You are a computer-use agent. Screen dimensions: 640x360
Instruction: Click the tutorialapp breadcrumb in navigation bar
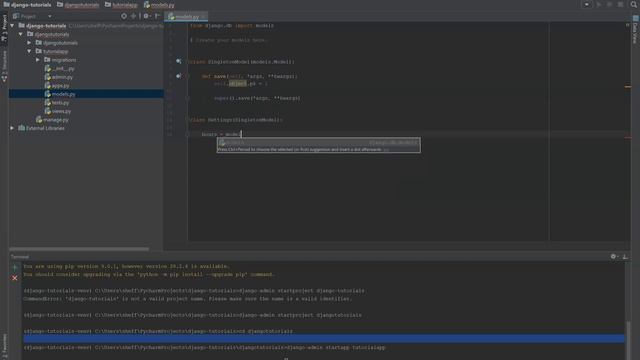click(121, 5)
